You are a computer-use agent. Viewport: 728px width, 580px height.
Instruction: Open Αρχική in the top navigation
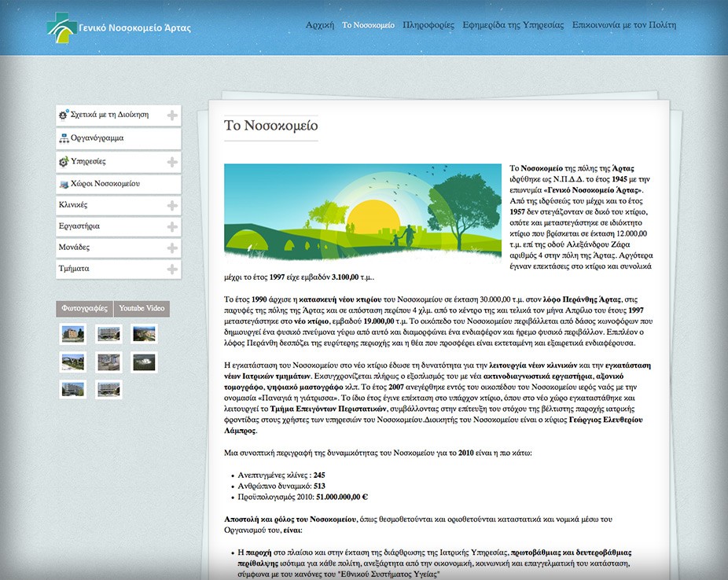pyautogui.click(x=320, y=25)
